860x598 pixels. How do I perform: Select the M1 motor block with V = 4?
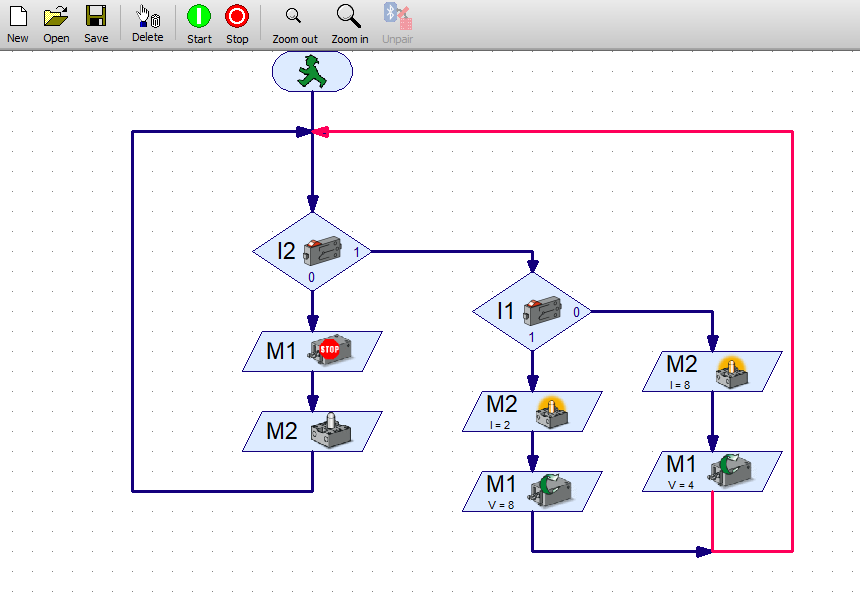point(712,471)
